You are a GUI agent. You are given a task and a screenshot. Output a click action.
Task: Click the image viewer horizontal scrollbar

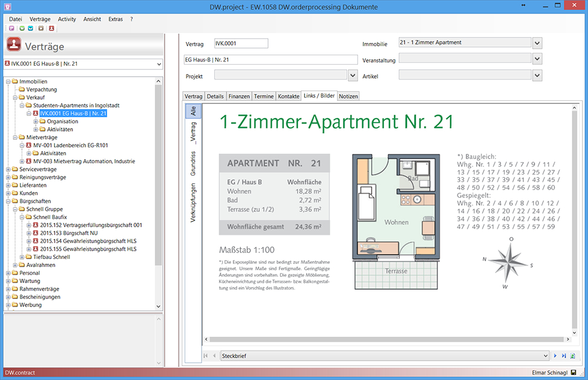click(387, 339)
